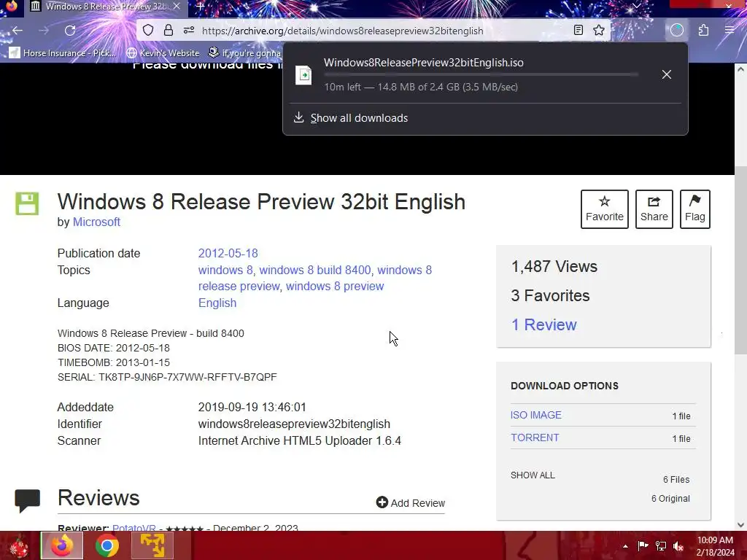This screenshot has height=560, width=747.
Task: Open publication date 2012-05-18 link
Action: (228, 253)
